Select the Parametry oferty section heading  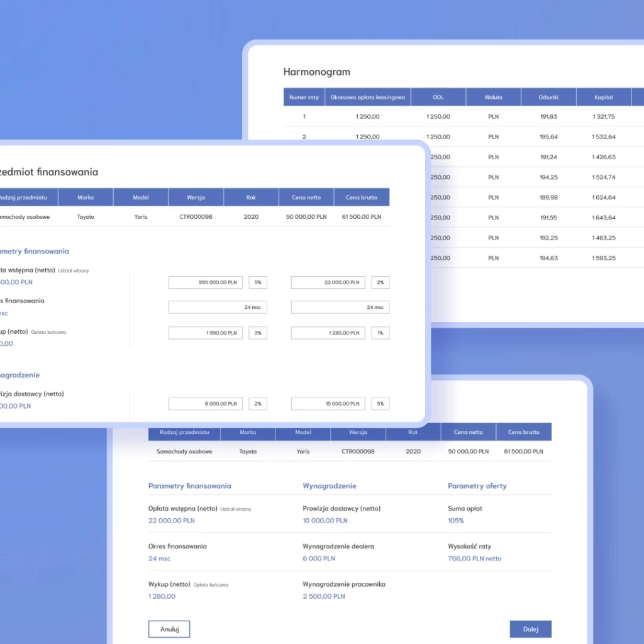[x=477, y=486]
